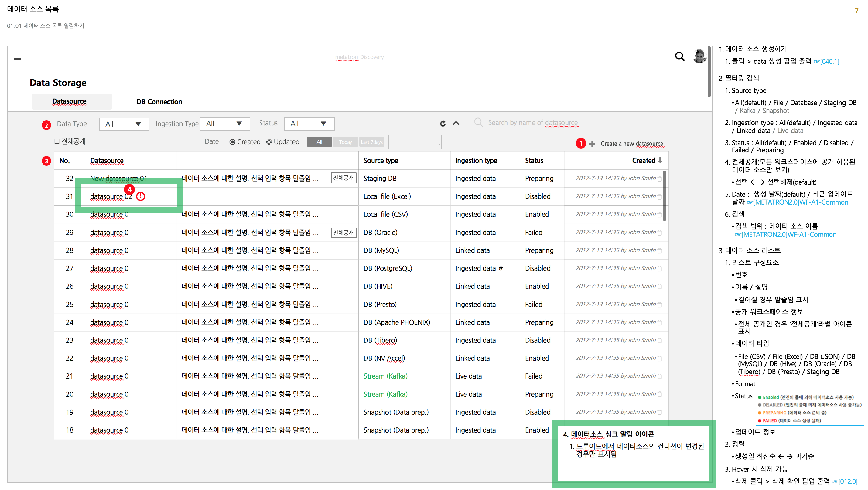Select the Last 7days date range button

[372, 142]
